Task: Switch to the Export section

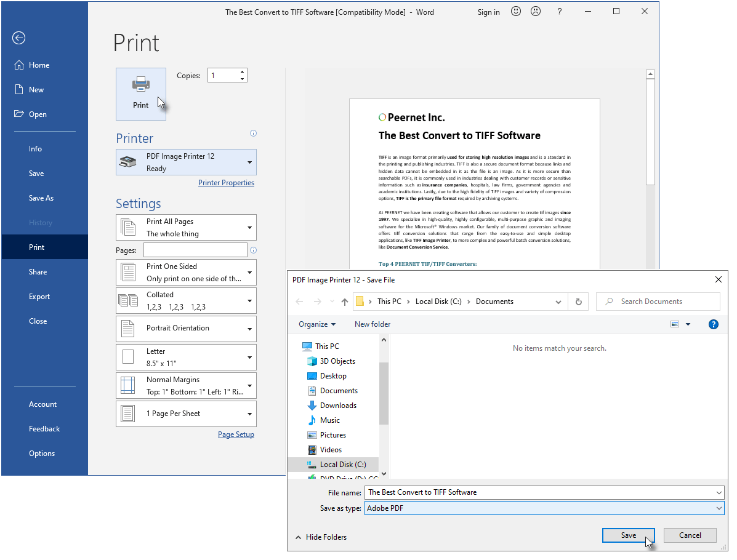Action: (x=39, y=296)
